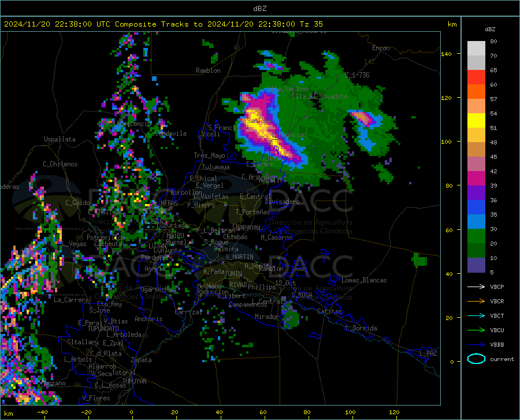Click the 'C_Chilenos' map label
Screen dimensions: 520x420
point(60,164)
